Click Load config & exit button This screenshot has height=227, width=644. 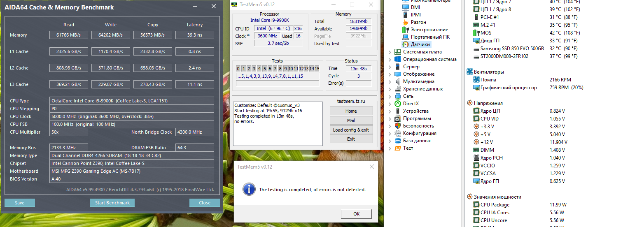tap(351, 130)
